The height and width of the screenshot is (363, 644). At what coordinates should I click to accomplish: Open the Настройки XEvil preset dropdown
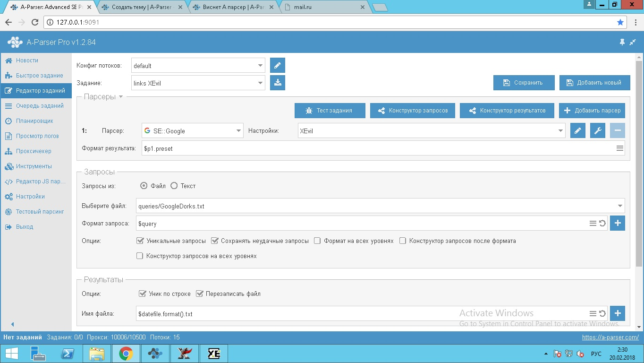click(x=431, y=131)
